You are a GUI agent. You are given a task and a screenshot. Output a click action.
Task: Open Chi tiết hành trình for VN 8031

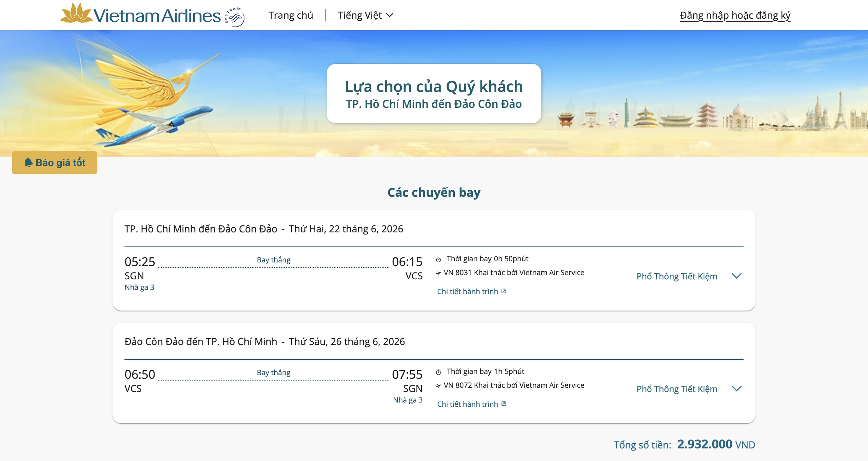(467, 292)
